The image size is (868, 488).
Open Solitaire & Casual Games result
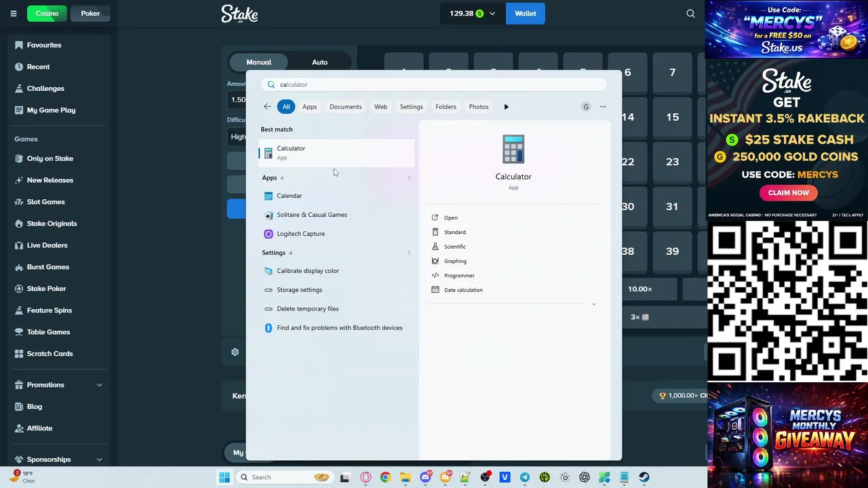336,215
